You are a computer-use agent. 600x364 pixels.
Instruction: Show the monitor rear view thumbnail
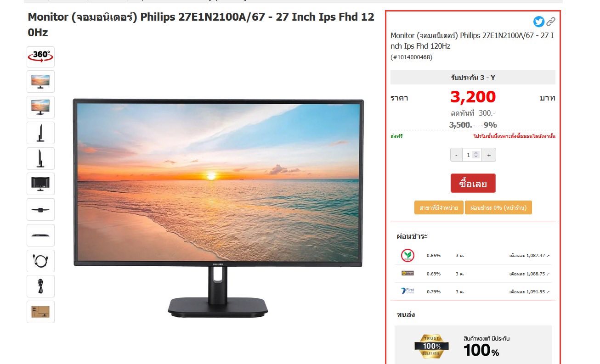(40, 184)
